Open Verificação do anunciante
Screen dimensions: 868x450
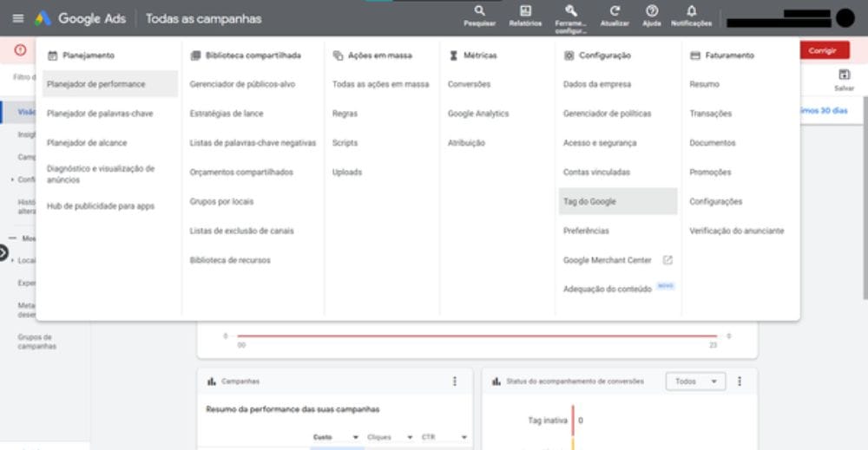pos(736,231)
